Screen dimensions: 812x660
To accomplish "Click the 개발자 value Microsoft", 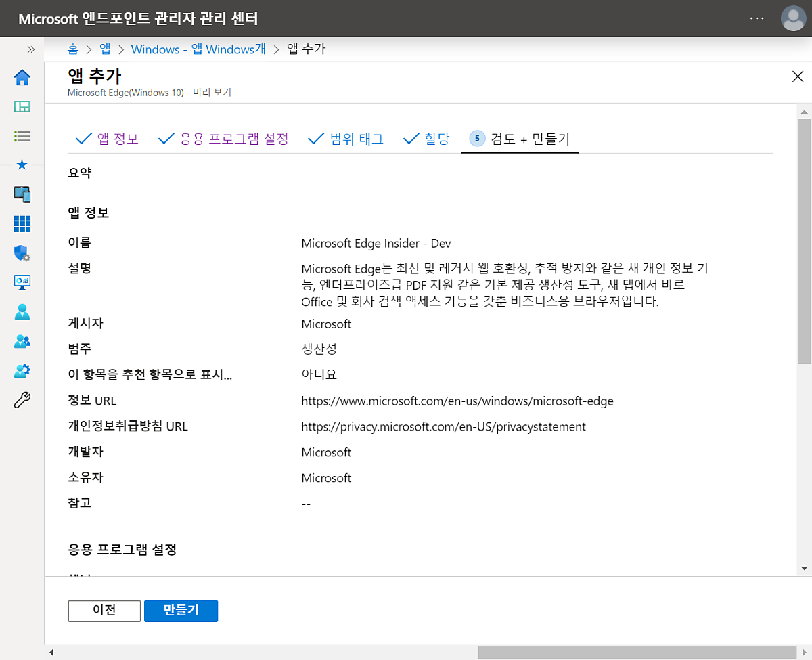I will tap(326, 452).
